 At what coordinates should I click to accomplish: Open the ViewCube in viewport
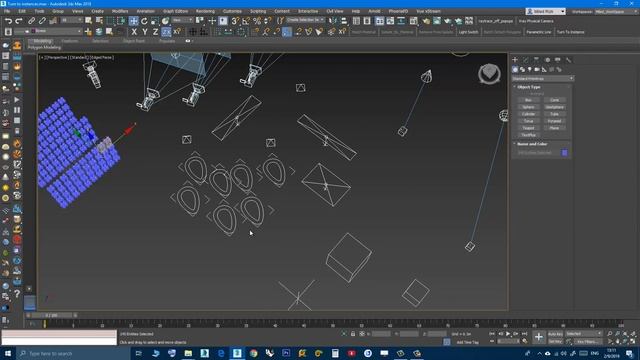pyautogui.click(x=489, y=74)
